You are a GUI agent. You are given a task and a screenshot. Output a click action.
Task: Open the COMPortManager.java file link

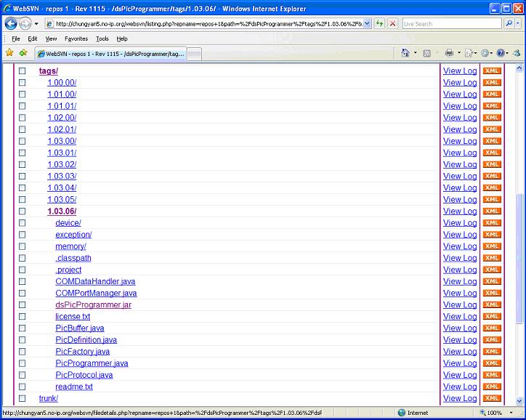click(x=96, y=293)
